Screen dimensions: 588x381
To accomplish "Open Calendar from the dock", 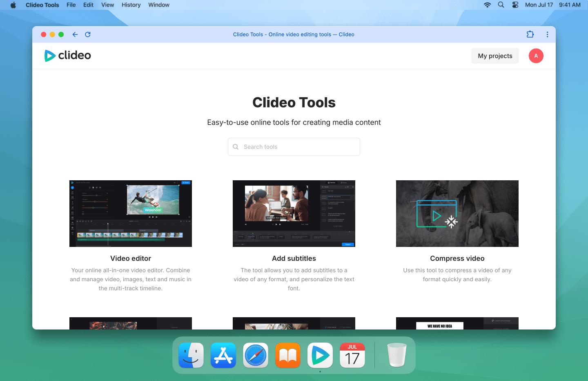I will tap(352, 355).
